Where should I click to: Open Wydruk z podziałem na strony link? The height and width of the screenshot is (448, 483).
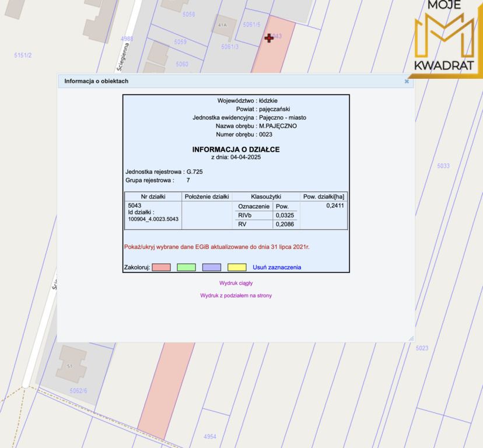click(x=236, y=296)
